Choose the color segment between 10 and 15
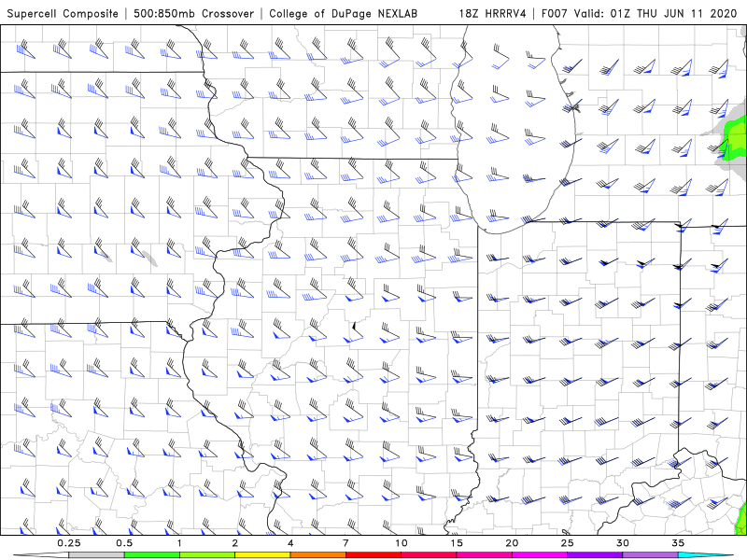Image resolution: width=747 pixels, height=560 pixels. (429, 555)
